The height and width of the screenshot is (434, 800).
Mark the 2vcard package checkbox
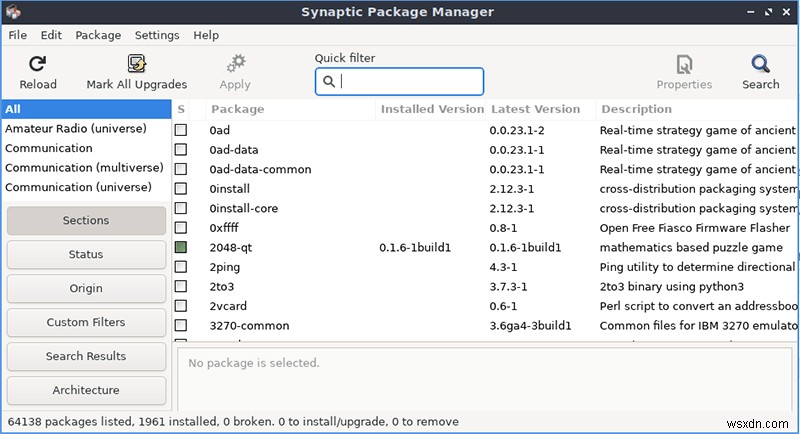pyautogui.click(x=181, y=306)
